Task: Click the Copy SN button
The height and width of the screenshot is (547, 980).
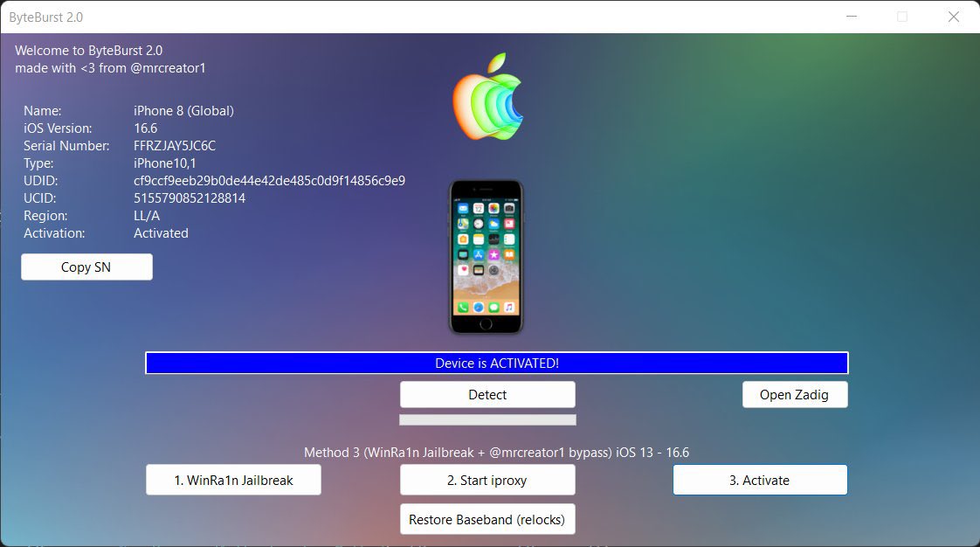Action: pos(86,267)
